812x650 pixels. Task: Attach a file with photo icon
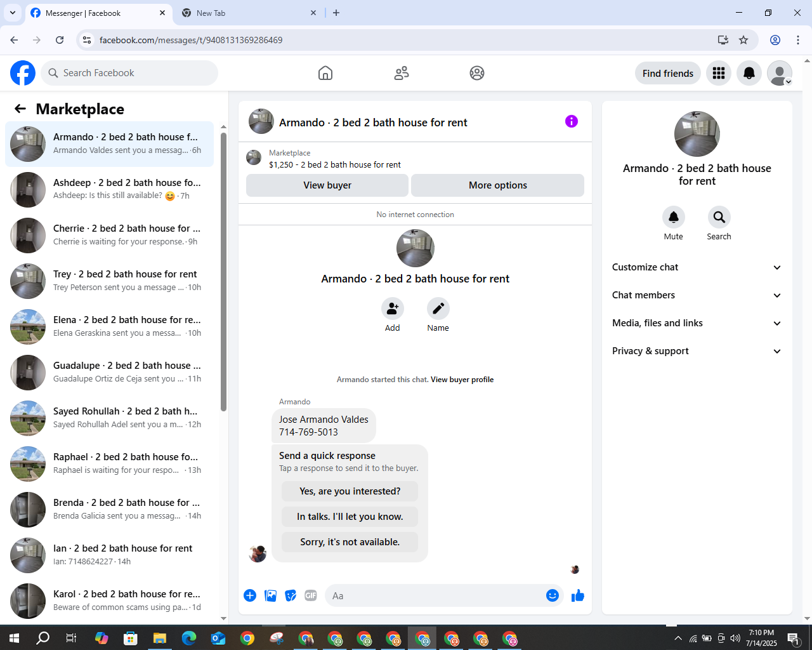pos(270,595)
